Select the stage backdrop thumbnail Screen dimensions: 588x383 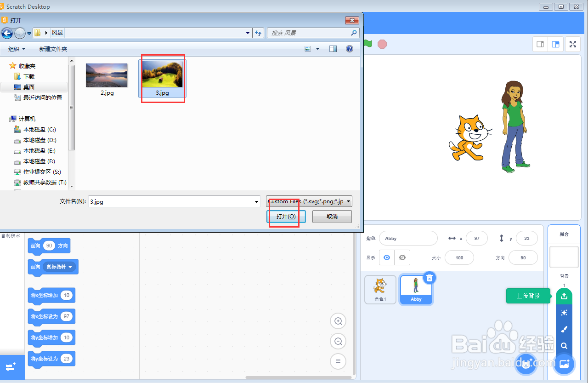pos(564,257)
